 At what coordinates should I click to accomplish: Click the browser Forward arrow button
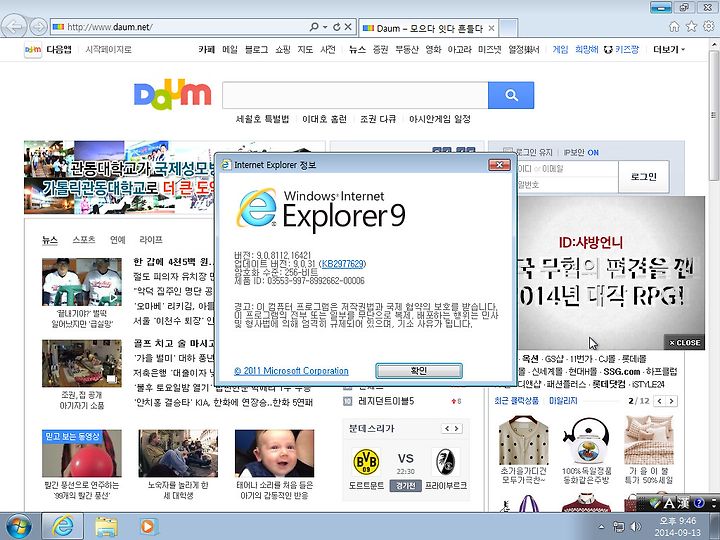tap(39, 27)
